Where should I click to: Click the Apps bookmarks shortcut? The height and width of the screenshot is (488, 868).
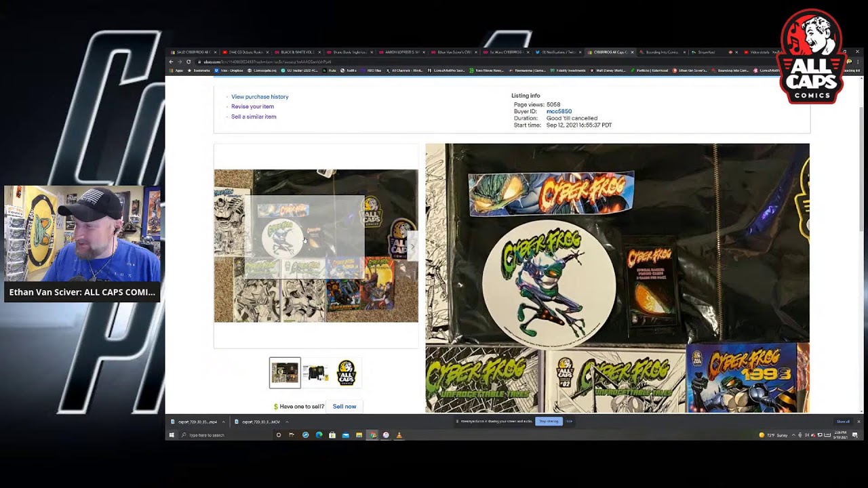coord(178,70)
